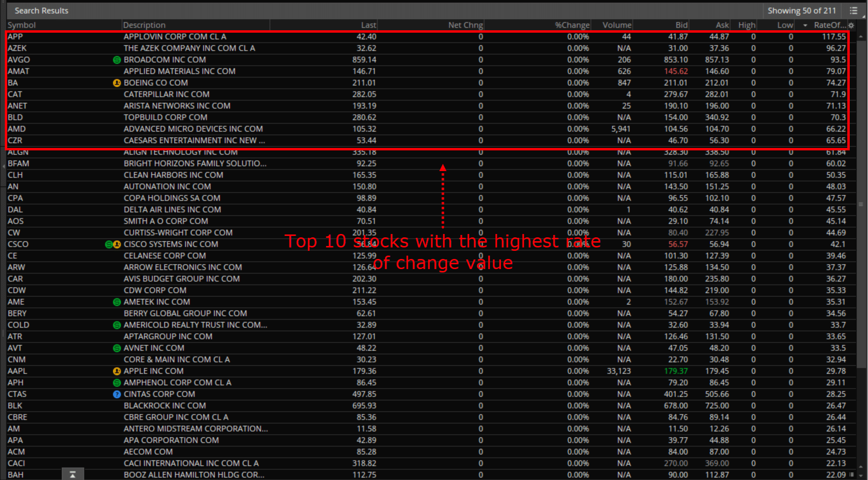
Task: Click 'CDW CORP COM' description
Action: 155,290
